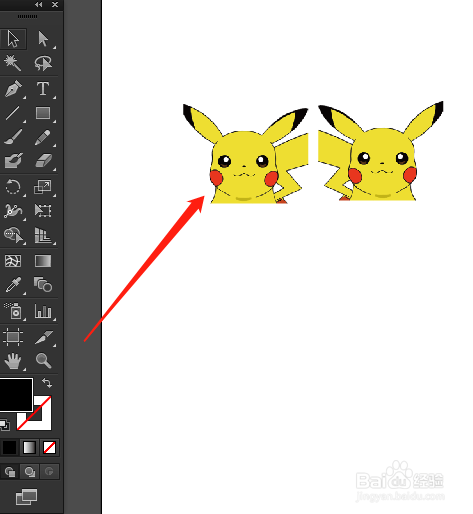Screen dimensions: 473x514
Task: Choose the Blob Brush tool
Action: coord(13,161)
